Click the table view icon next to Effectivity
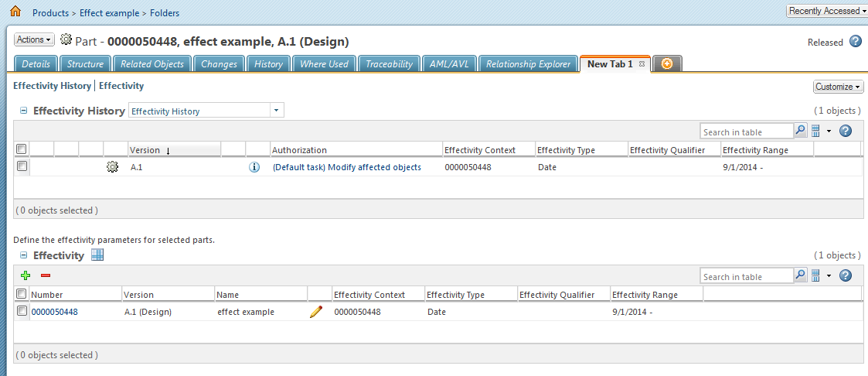 point(97,255)
